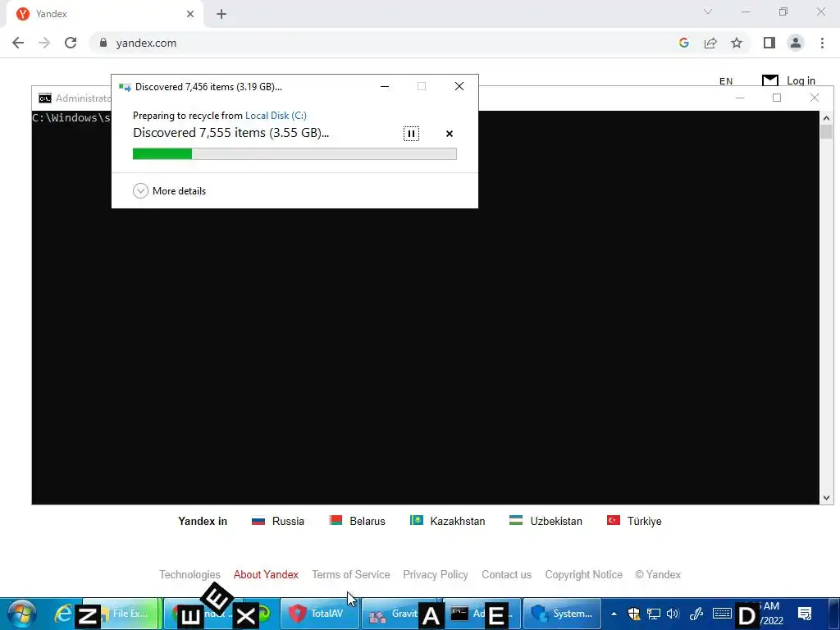Screen dimensions: 840x630
Task: Open the Yandex Belarus link
Action: 358,521
